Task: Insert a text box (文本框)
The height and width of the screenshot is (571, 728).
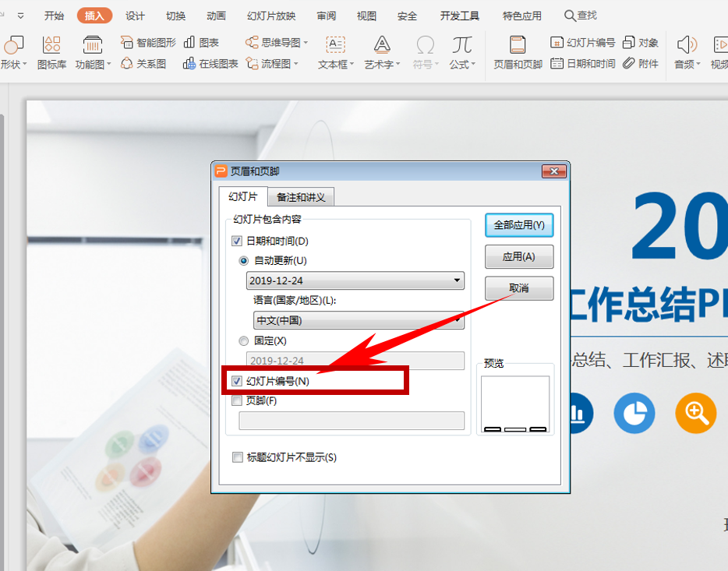Action: point(335,53)
